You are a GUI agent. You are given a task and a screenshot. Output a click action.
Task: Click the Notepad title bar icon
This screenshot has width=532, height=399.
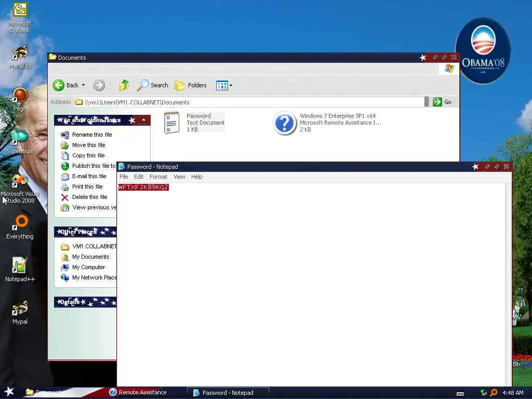coord(122,167)
